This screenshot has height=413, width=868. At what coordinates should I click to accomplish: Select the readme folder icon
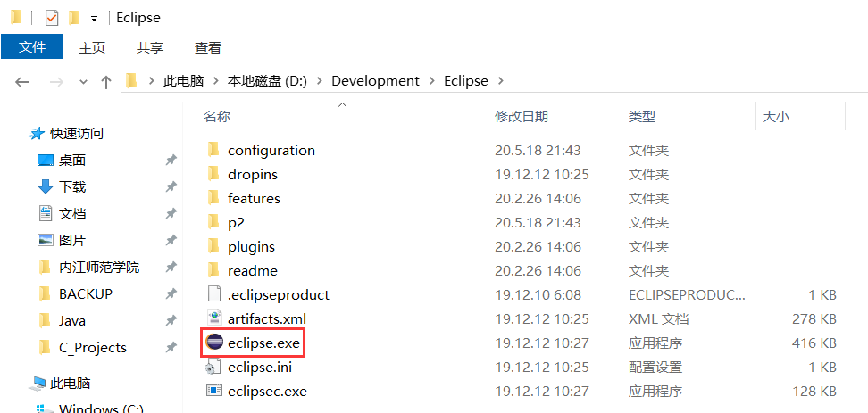213,270
